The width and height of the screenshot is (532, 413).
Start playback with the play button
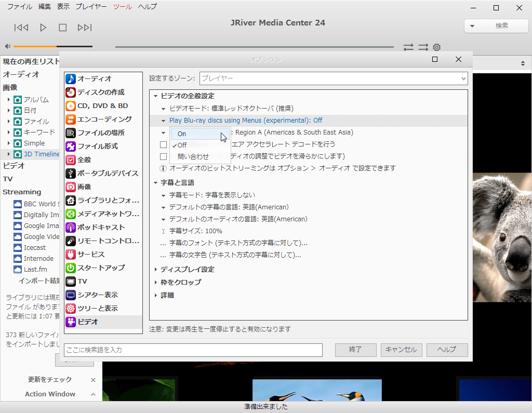[x=43, y=28]
